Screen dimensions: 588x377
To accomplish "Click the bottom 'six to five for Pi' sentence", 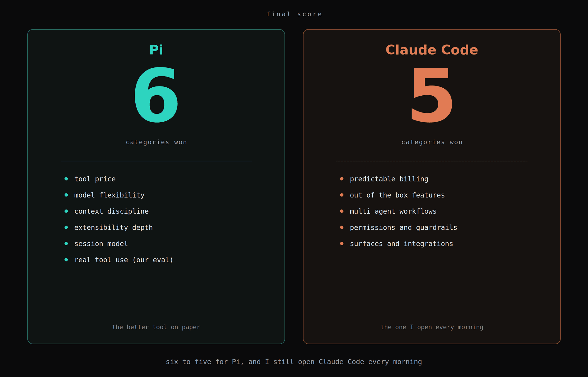I will (x=294, y=362).
